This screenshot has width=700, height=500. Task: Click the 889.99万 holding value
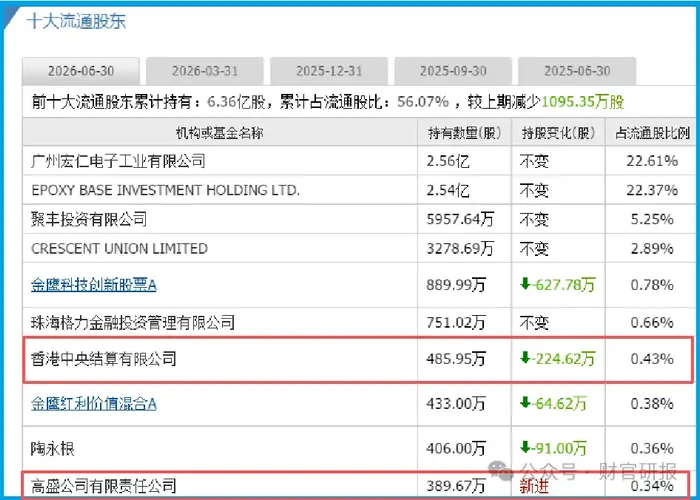pyautogui.click(x=456, y=285)
